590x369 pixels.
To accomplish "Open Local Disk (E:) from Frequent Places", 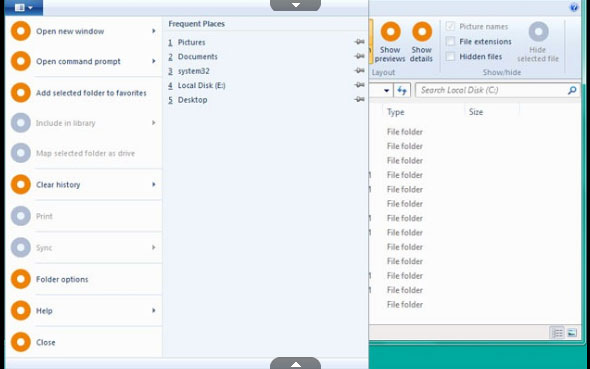I will point(201,85).
